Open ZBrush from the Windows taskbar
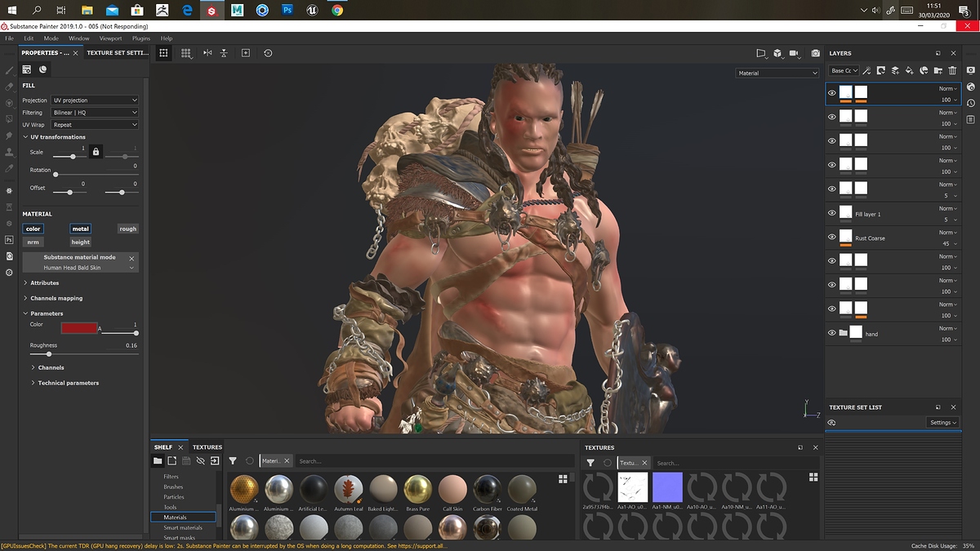The height and width of the screenshot is (551, 980). point(162,10)
